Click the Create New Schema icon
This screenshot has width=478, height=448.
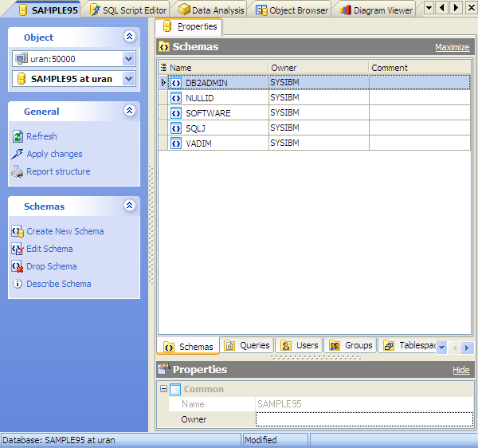point(18,231)
